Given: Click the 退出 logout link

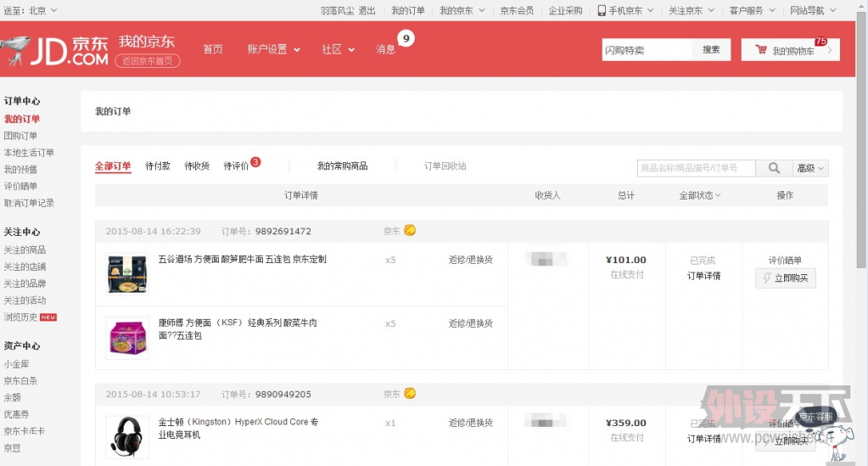Looking at the screenshot, I should (367, 10).
